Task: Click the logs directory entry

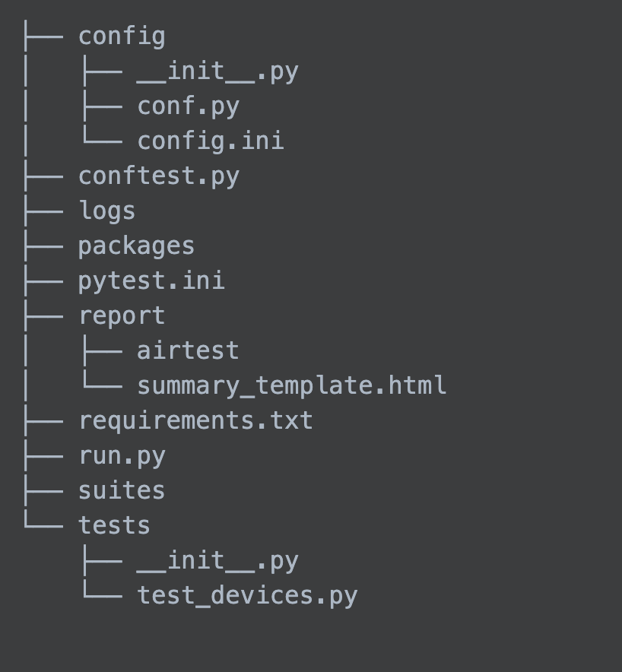Action: pos(107,211)
